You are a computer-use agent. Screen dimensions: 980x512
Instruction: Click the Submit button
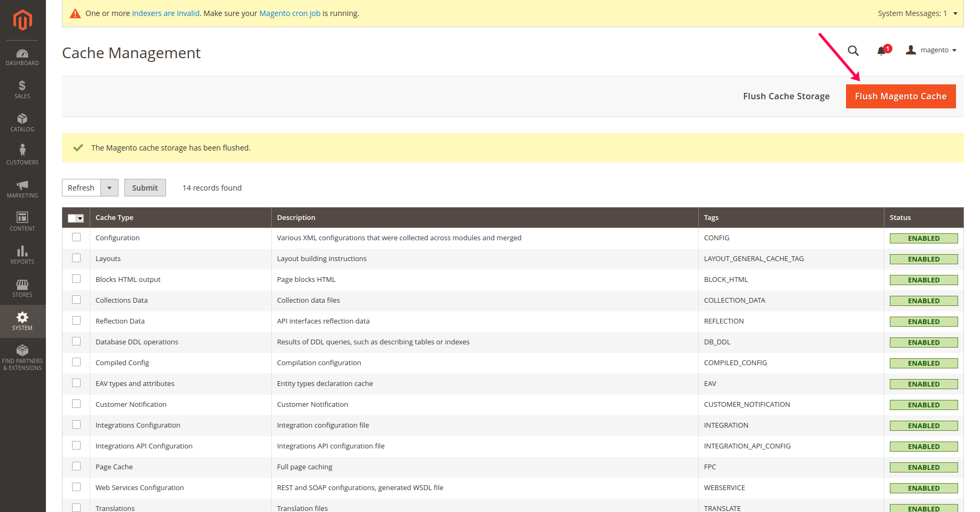(145, 188)
